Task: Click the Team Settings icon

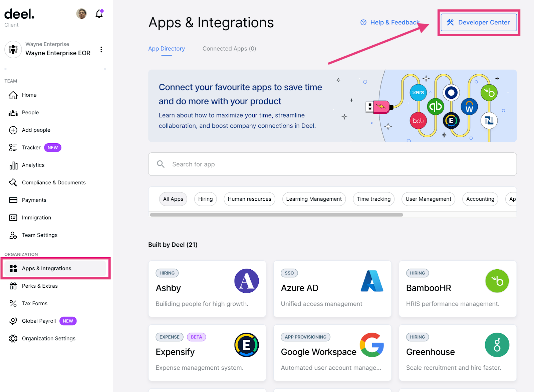Action: (x=13, y=235)
